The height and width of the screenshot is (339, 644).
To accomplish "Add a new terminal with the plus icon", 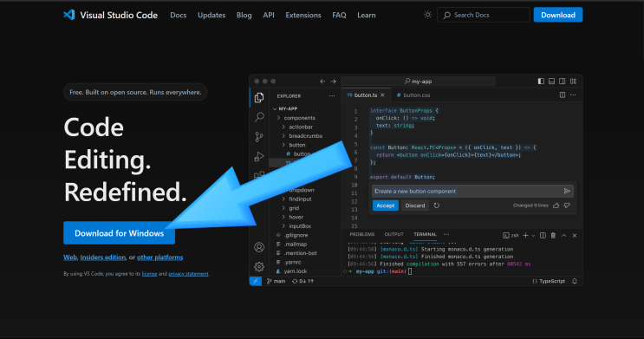I will [525, 236].
